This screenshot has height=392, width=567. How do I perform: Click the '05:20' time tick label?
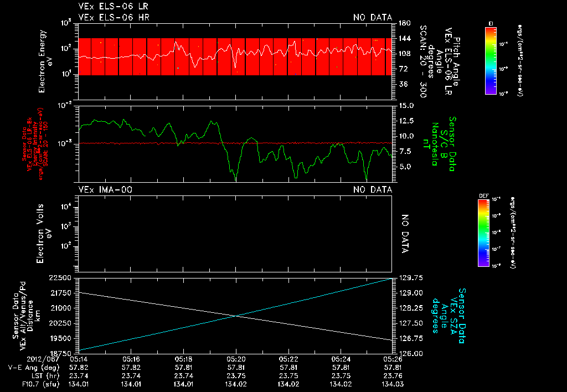236,359
